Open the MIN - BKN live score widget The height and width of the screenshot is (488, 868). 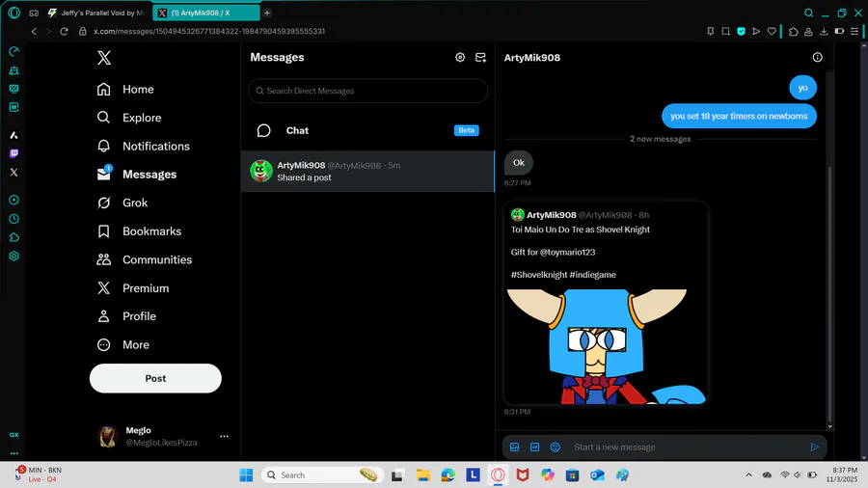(x=39, y=474)
